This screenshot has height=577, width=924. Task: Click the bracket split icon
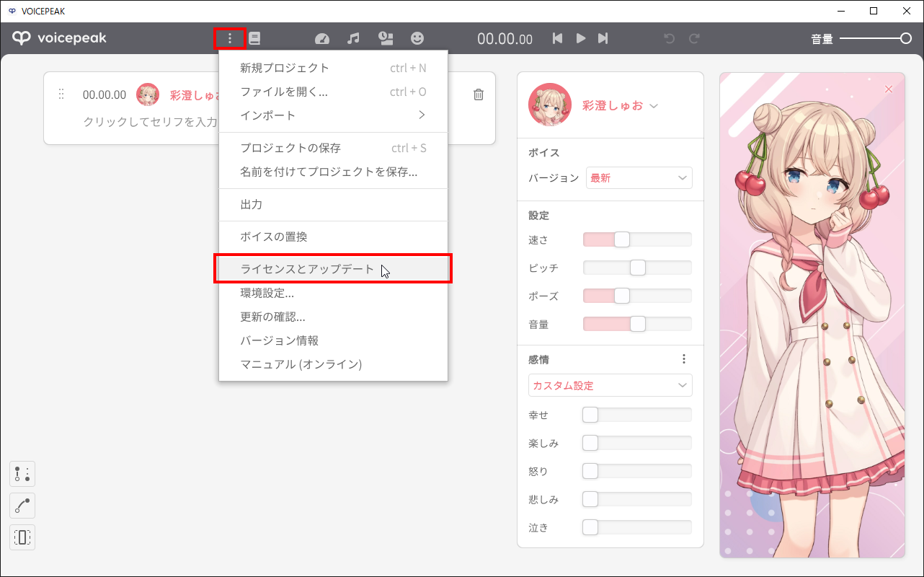click(x=22, y=537)
